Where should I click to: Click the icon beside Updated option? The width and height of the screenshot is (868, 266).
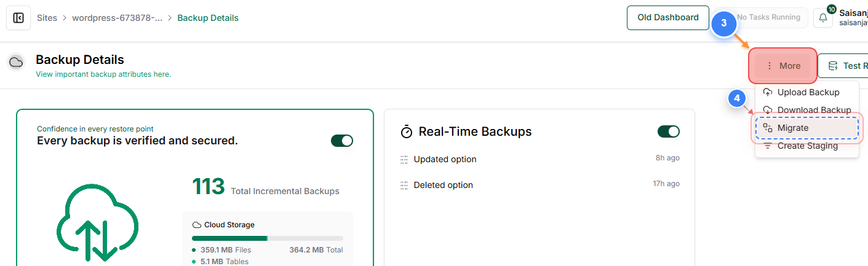(x=404, y=159)
